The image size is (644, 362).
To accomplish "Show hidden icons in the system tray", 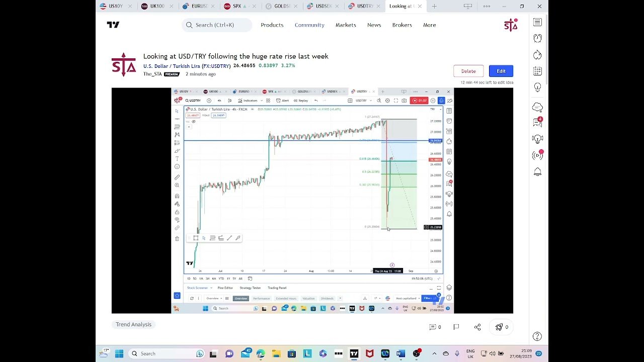I will (x=434, y=353).
